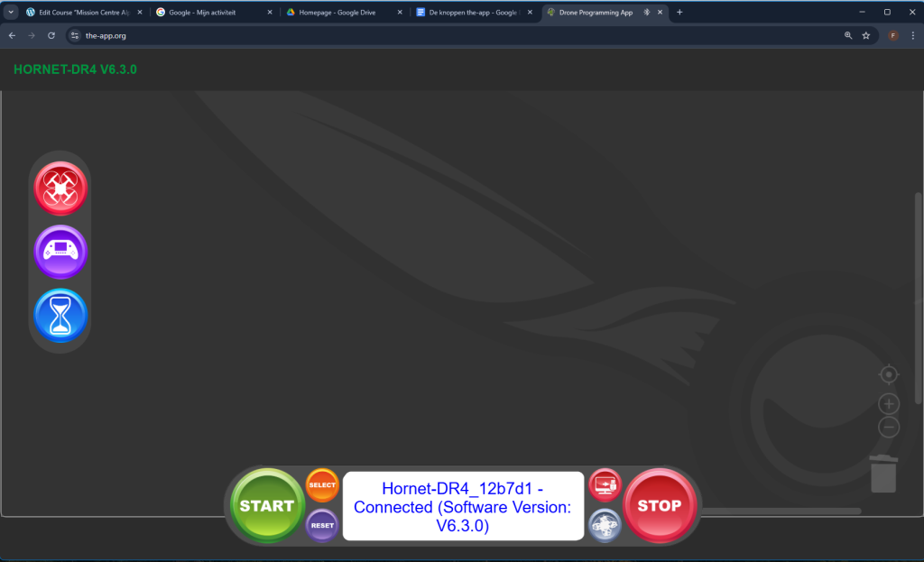Open the purple gamepad controller category
The width and height of the screenshot is (924, 562).
[x=60, y=251]
